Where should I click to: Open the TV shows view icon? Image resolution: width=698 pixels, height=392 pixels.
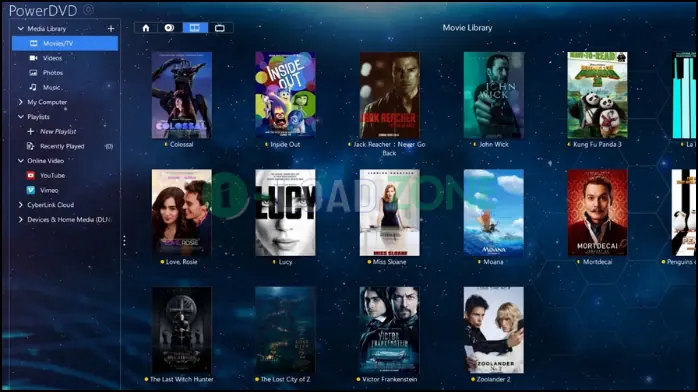[220, 28]
